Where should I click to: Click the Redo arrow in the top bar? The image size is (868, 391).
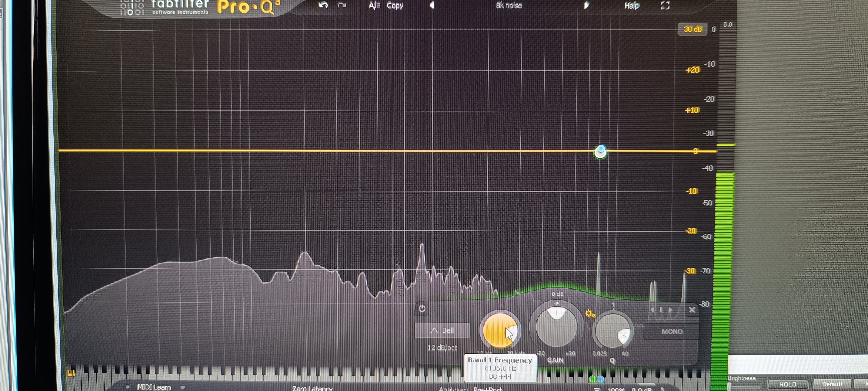coord(342,5)
